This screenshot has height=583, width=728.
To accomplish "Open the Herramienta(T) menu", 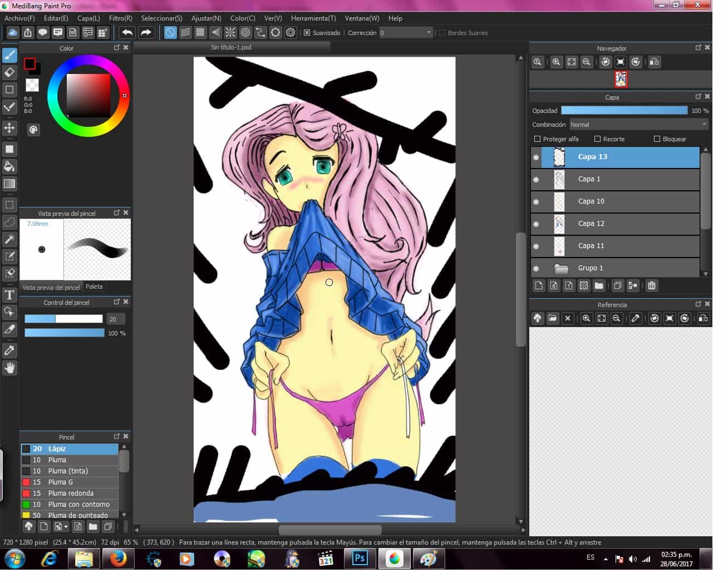I will pos(313,18).
